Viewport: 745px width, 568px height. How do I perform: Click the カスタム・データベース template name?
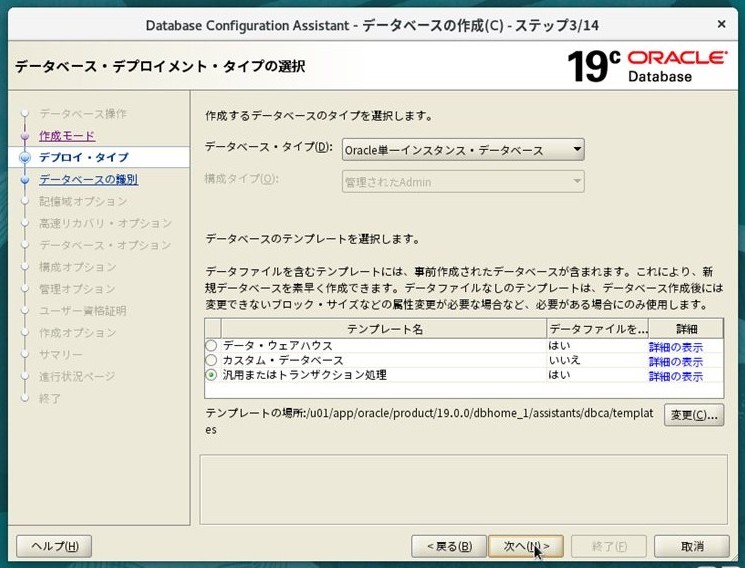click(283, 360)
